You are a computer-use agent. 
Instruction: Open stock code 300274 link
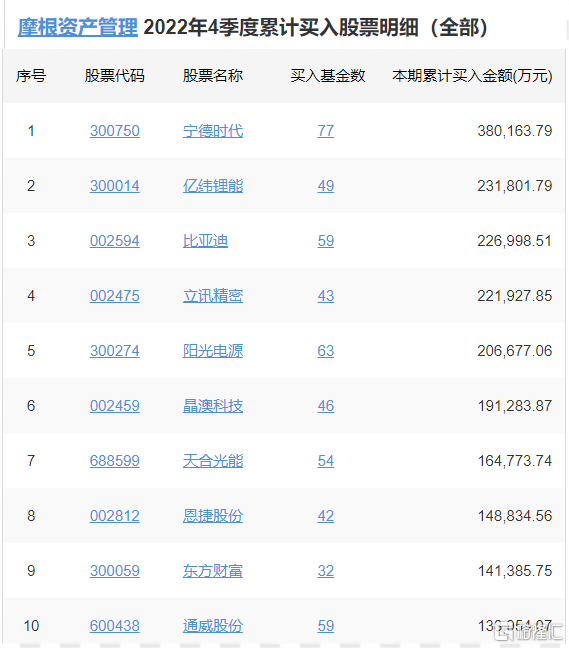pyautogui.click(x=115, y=351)
